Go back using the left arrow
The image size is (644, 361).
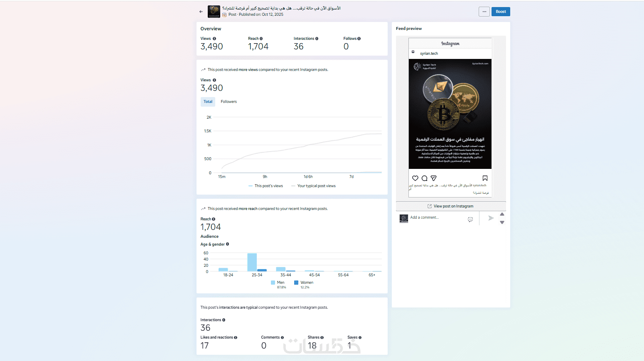201,12
